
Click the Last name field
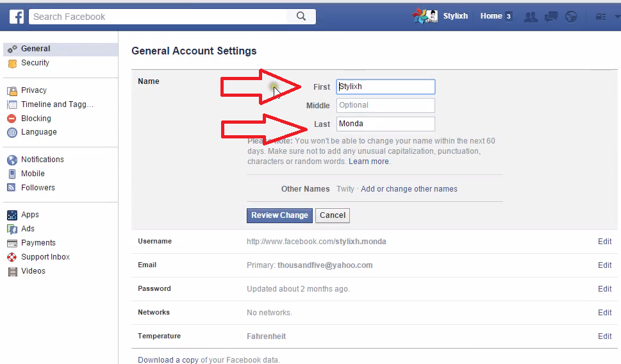point(386,124)
